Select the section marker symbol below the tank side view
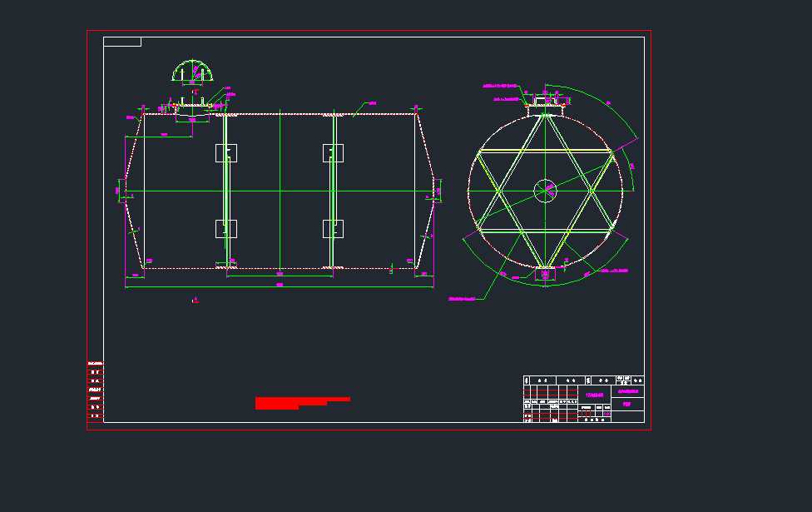The image size is (812, 512). coord(196,300)
